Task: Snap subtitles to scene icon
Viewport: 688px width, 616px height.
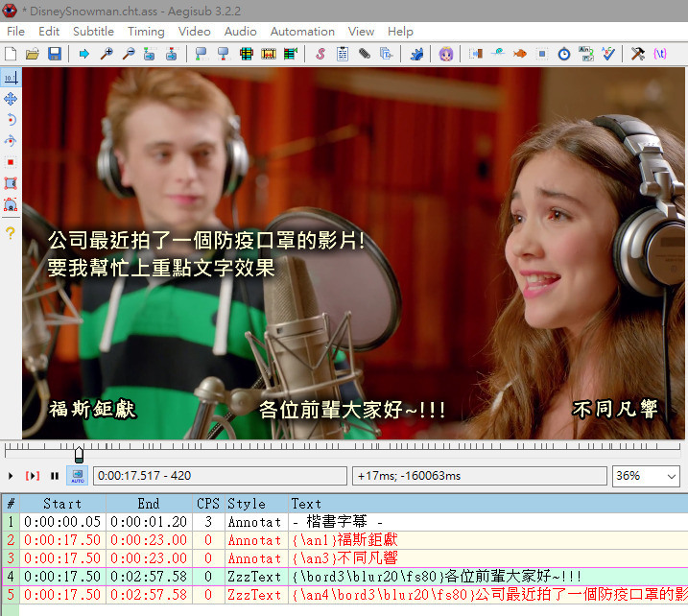Action: pyautogui.click(x=269, y=54)
